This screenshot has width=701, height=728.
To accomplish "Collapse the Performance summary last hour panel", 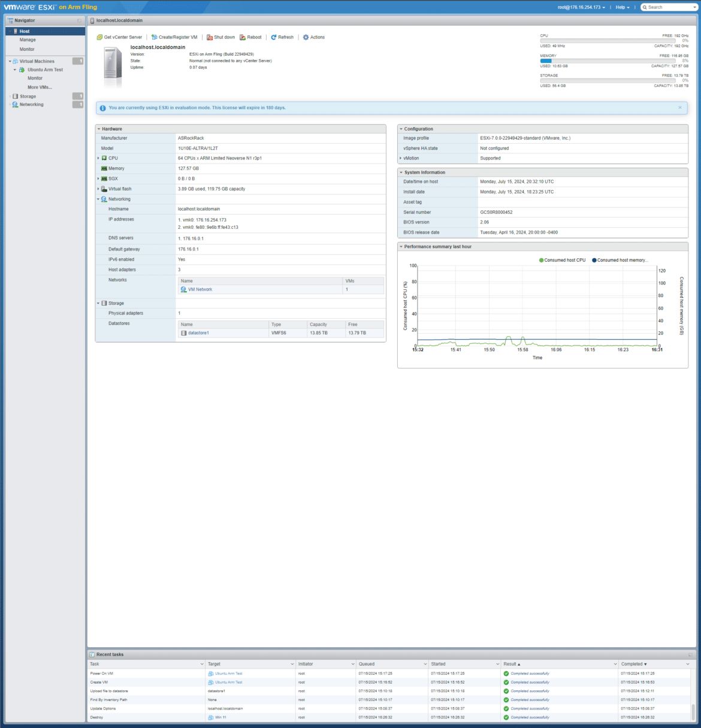I will pos(401,247).
